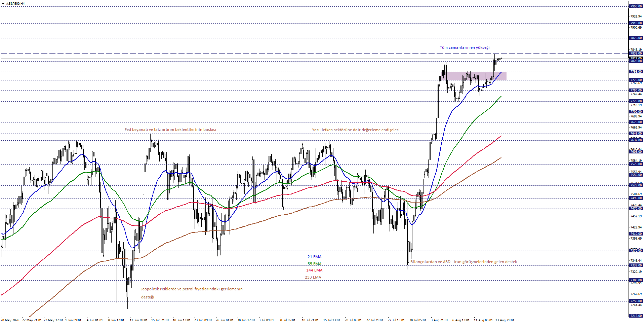The width and height of the screenshot is (644, 324).
Task: Click the 7300.00 price level label
Action: (x=636, y=280)
